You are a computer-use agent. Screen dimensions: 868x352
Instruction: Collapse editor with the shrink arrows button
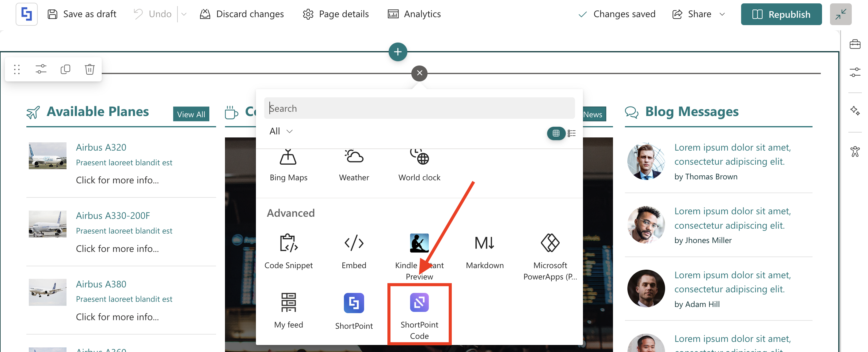pyautogui.click(x=840, y=14)
